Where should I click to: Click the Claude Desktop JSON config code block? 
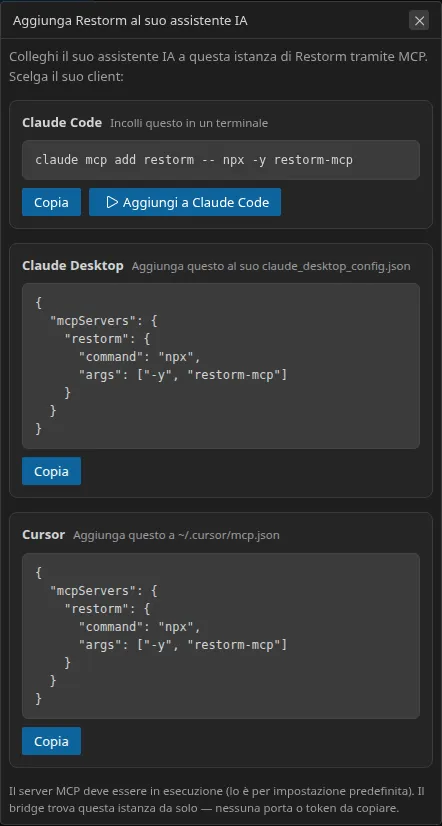(x=221, y=366)
